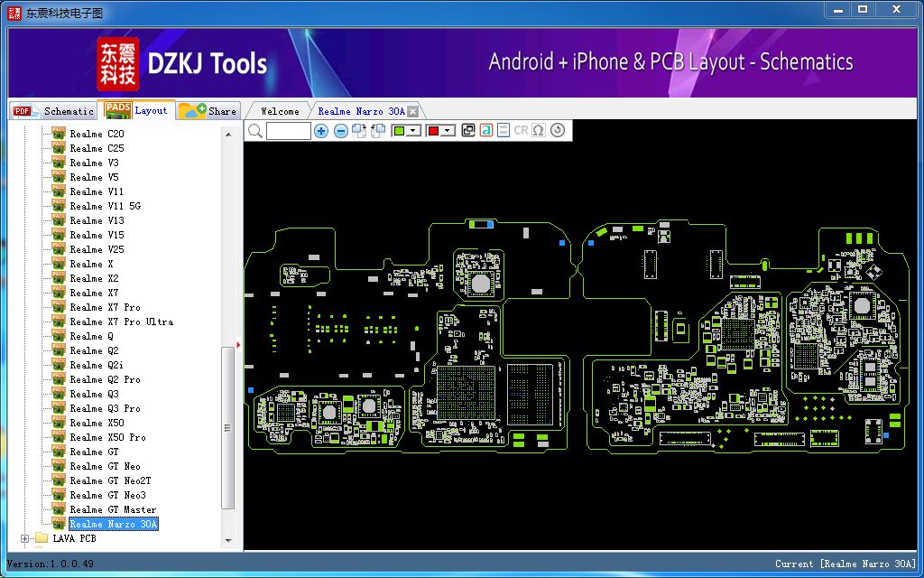Click the second rotate-pages toolbar icon
The width and height of the screenshot is (924, 578).
coord(378,131)
